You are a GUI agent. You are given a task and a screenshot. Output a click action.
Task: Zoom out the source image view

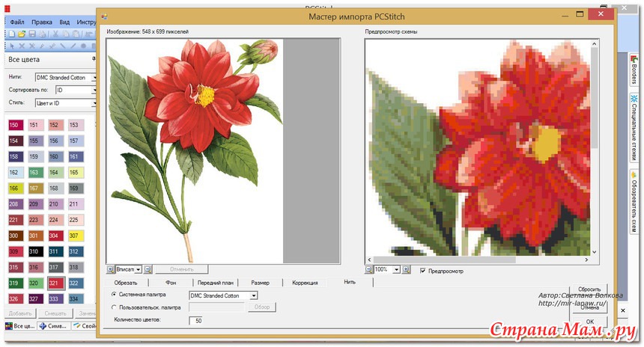(x=148, y=269)
